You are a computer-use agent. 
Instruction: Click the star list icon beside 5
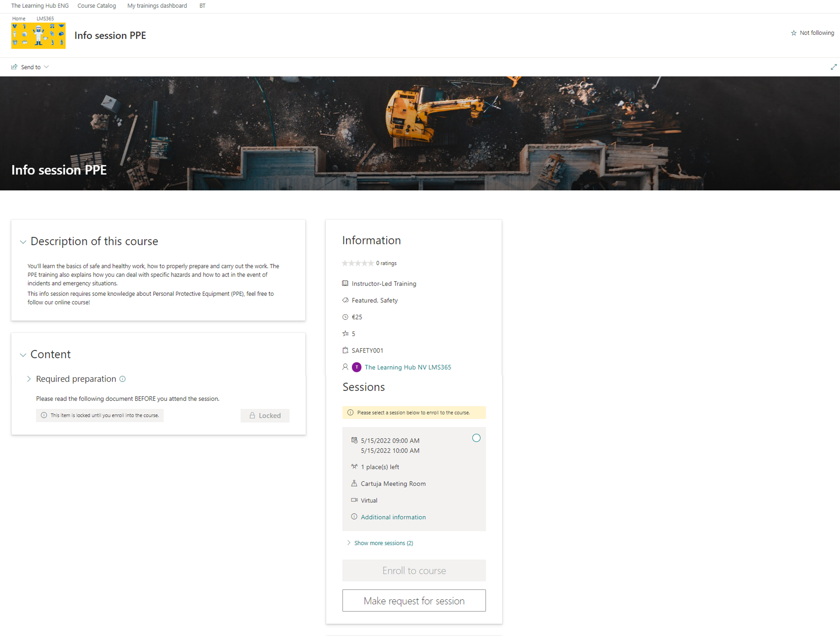click(345, 334)
